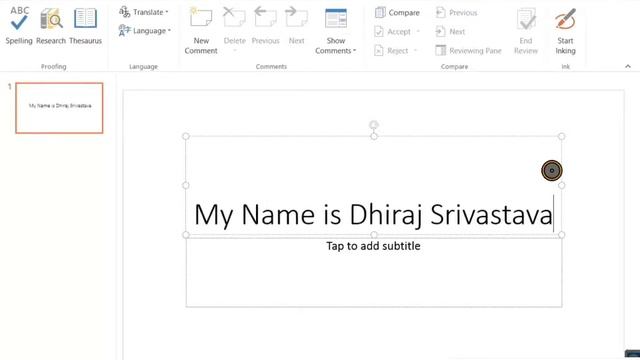
Task: Click the bottom-right resize handle of the title box
Action: tap(562, 235)
